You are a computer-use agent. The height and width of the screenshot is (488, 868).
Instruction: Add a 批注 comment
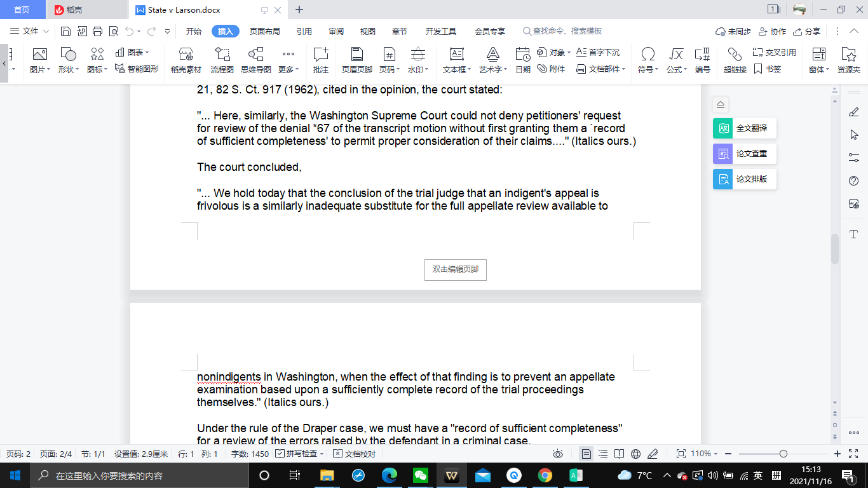321,60
